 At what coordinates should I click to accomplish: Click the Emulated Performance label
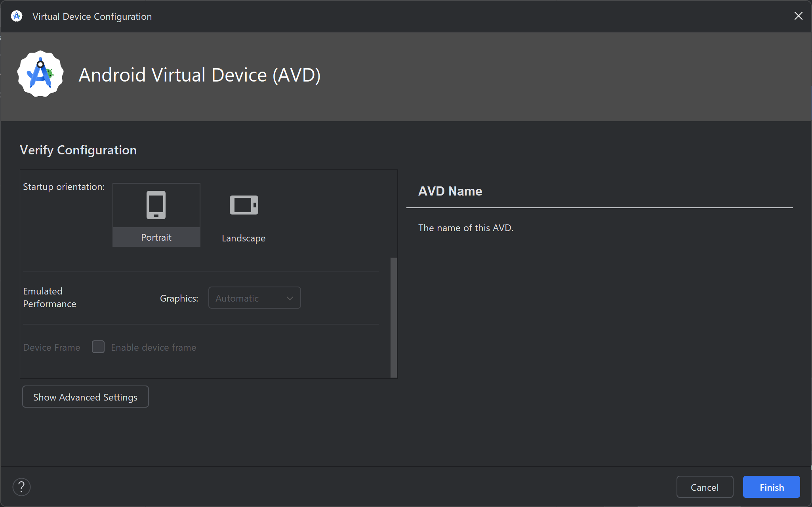tap(50, 298)
